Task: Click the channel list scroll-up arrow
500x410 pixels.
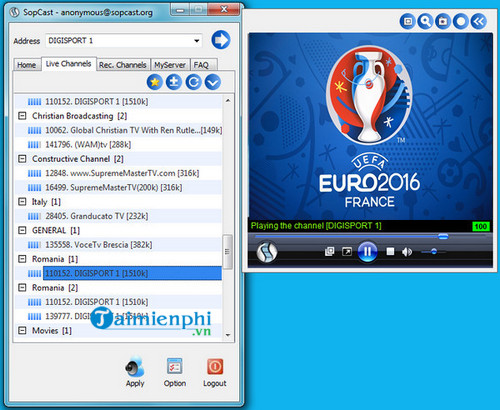Action: click(228, 101)
